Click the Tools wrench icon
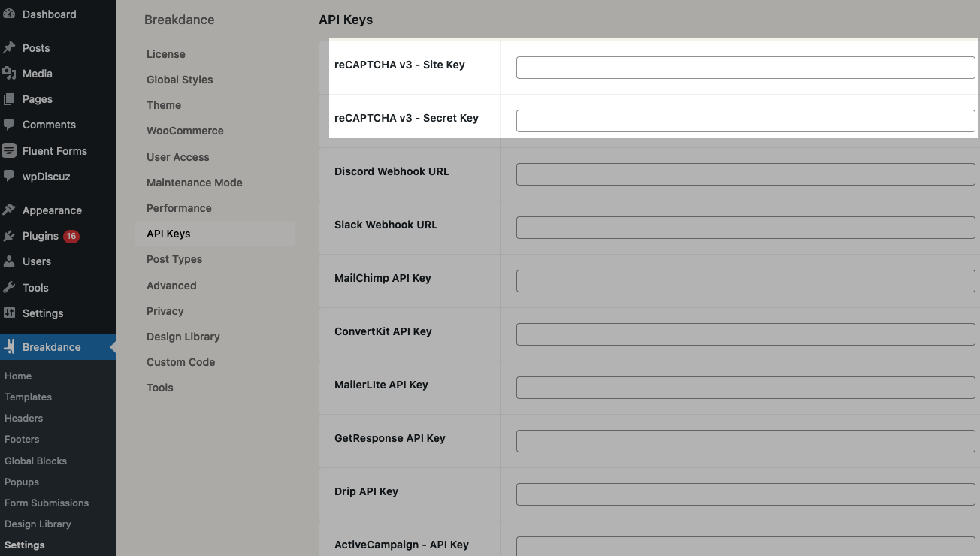980x556 pixels. (x=9, y=288)
